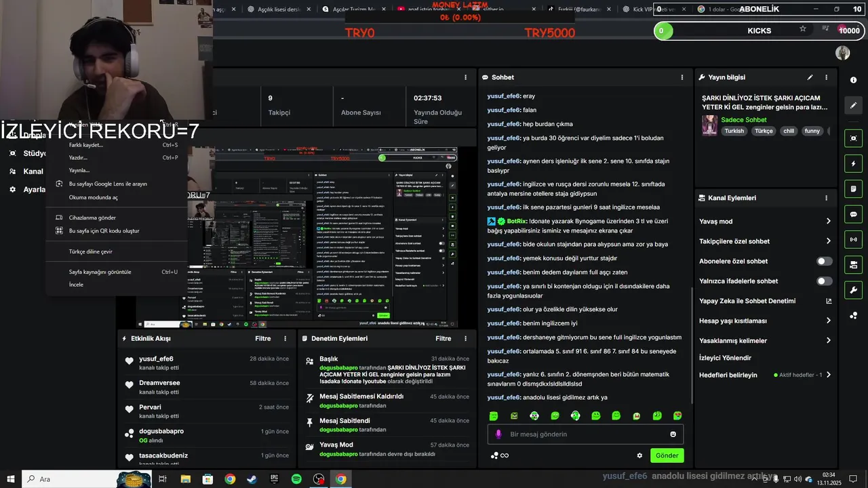The image size is (868, 488).
Task: Open the Etkinlik Akışı three-dot menu
Action: point(285,338)
